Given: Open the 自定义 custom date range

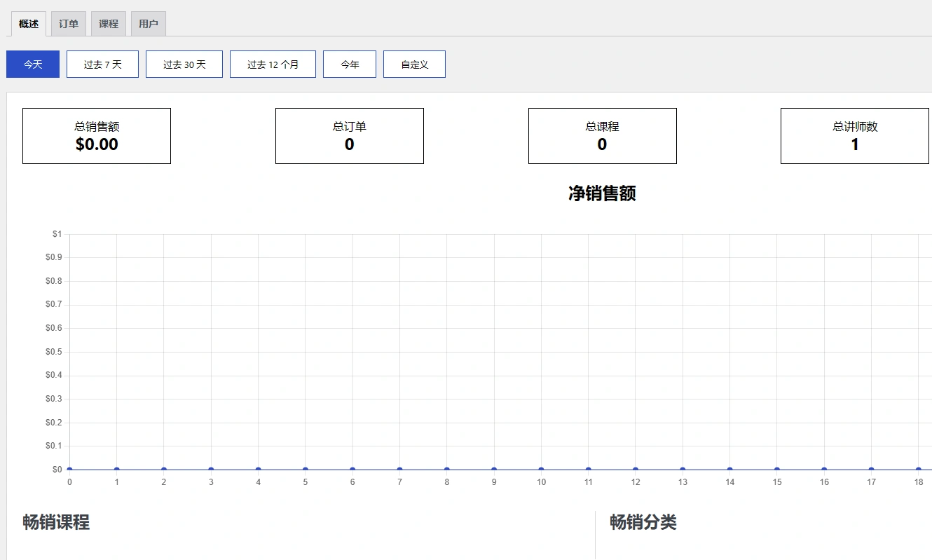Looking at the screenshot, I should (x=414, y=64).
